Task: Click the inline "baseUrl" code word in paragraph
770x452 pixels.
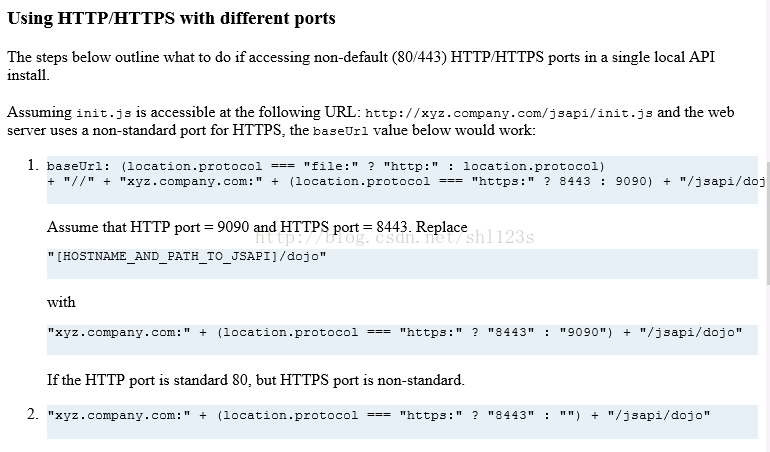Action: coord(340,132)
